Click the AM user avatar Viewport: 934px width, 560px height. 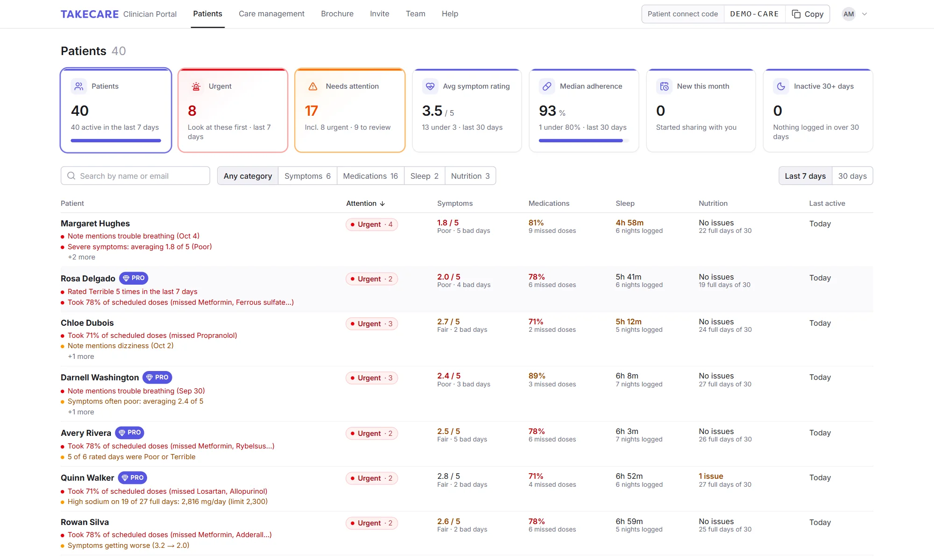click(849, 14)
